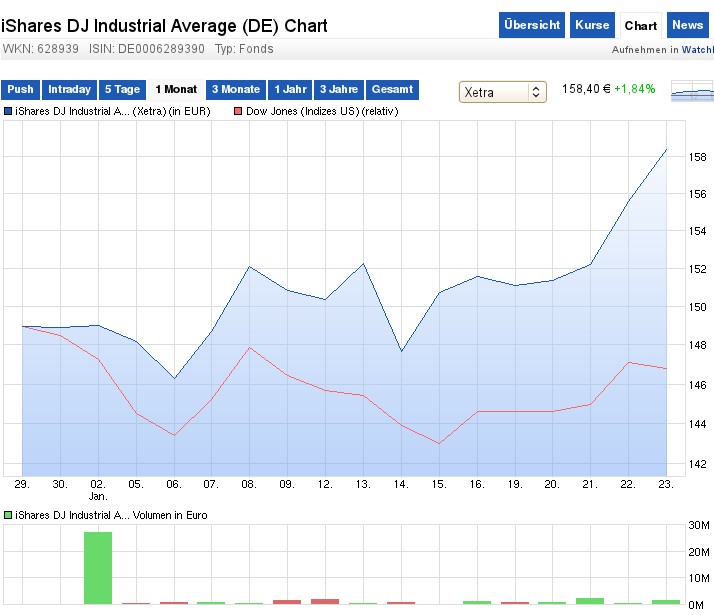
Task: Click the Aufnehmen in Watchlist link
Action: click(662, 49)
